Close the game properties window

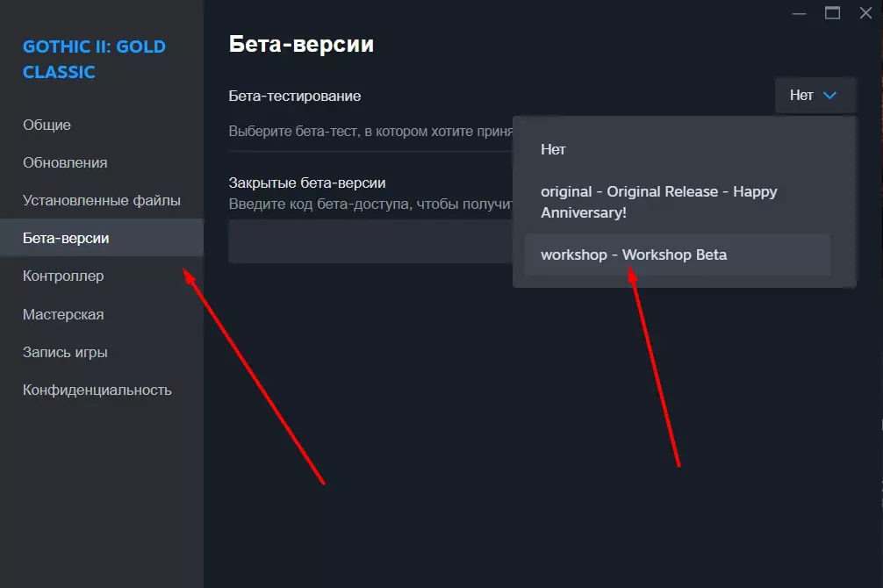tap(865, 13)
